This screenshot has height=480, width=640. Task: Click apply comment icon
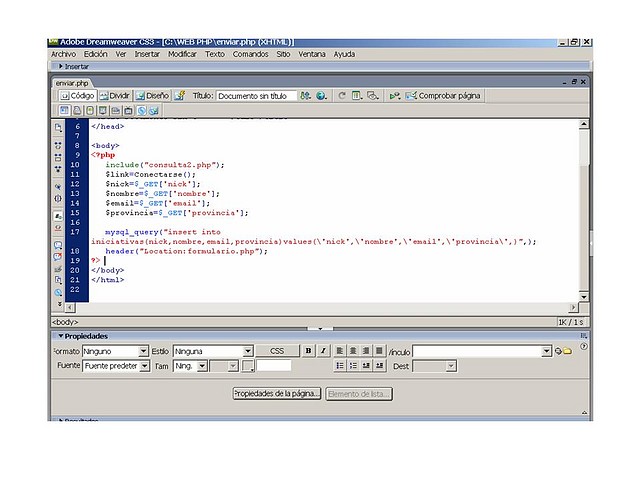coord(58,245)
